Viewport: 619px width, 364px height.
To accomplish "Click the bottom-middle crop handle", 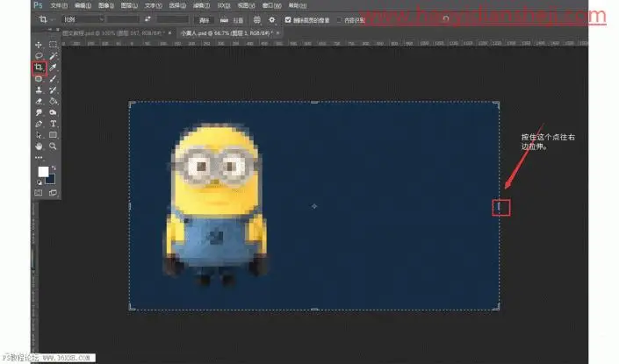I will (314, 310).
